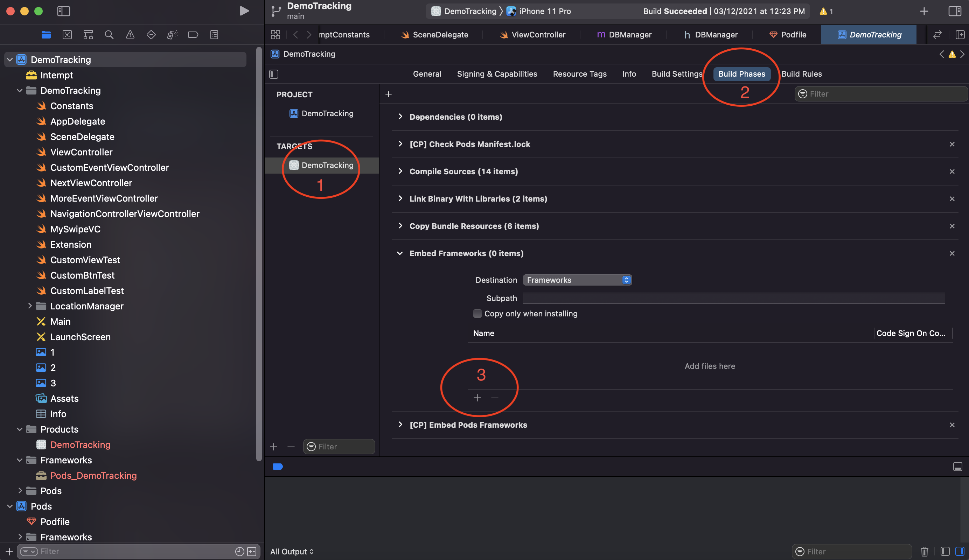Open the Breakpoint navigator
The width and height of the screenshot is (969, 560).
click(193, 35)
